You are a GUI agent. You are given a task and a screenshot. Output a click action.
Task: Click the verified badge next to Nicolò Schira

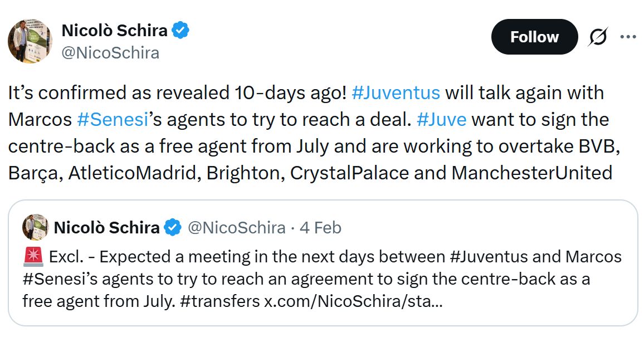click(181, 30)
